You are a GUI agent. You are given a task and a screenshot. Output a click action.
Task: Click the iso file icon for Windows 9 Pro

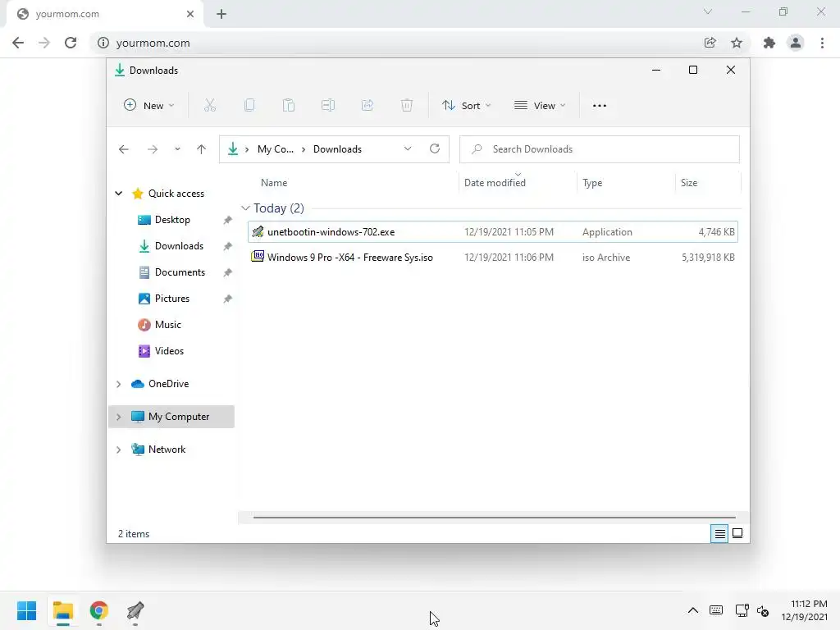tap(258, 257)
